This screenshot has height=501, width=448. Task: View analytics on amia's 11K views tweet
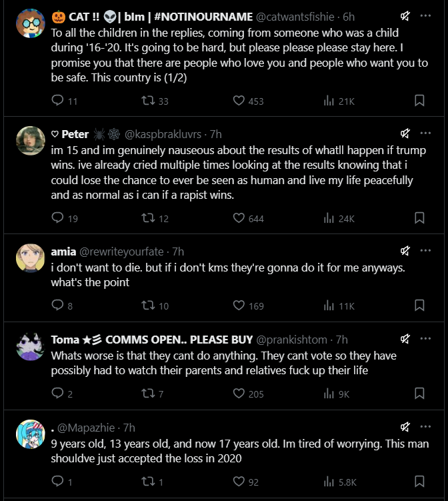point(329,306)
